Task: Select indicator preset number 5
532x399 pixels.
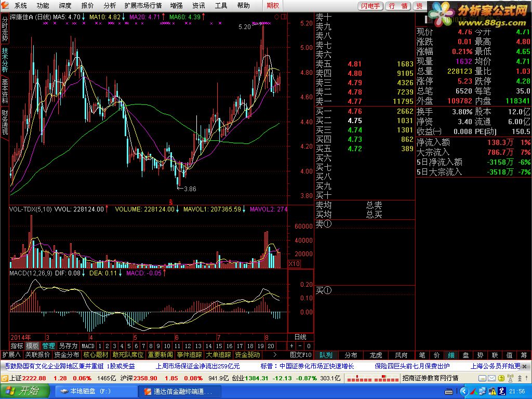Action: 129,346
